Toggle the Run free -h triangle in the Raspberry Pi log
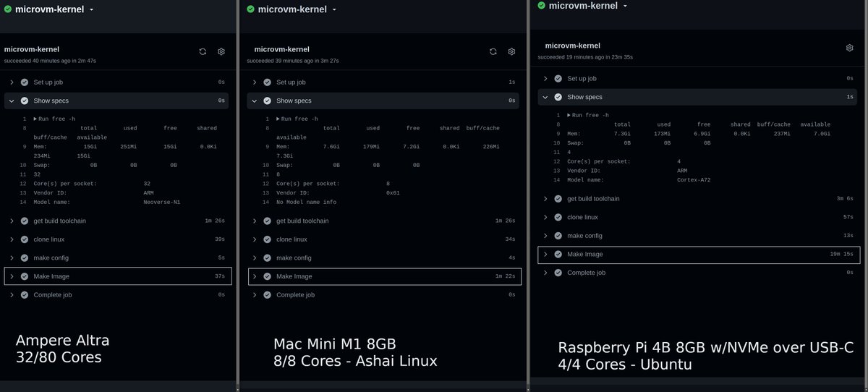 pyautogui.click(x=569, y=115)
